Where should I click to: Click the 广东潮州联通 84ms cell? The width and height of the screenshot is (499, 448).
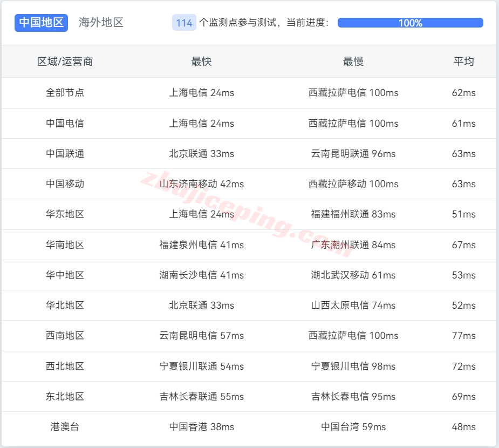coord(353,245)
